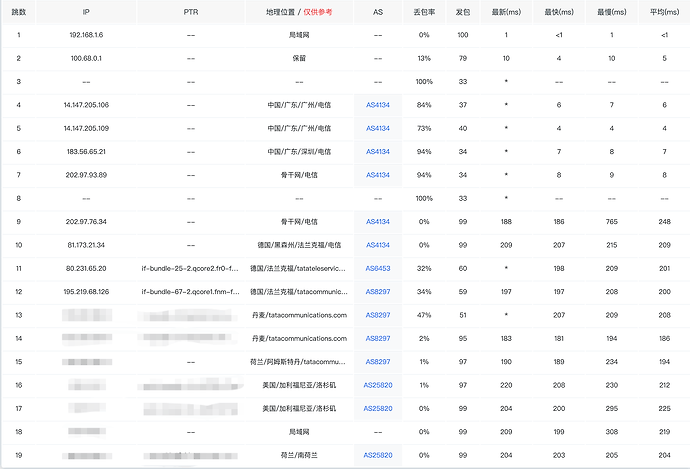Image resolution: width=690 pixels, height=469 pixels.
Task: Open the AS8297 link in hop 15
Action: (x=378, y=362)
